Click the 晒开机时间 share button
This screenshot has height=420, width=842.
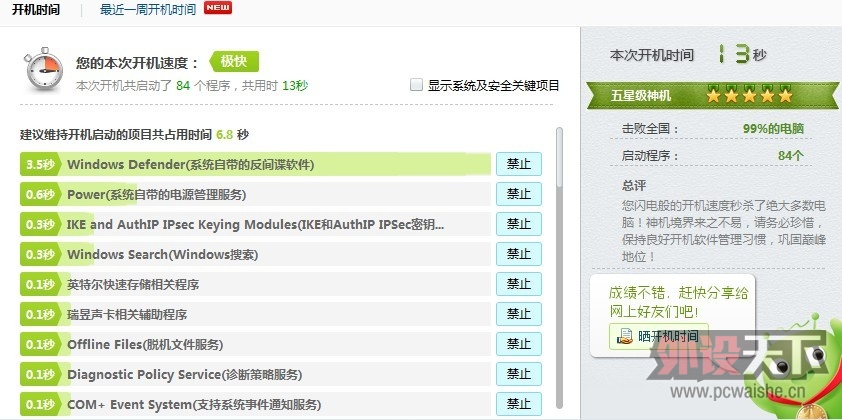pos(659,336)
